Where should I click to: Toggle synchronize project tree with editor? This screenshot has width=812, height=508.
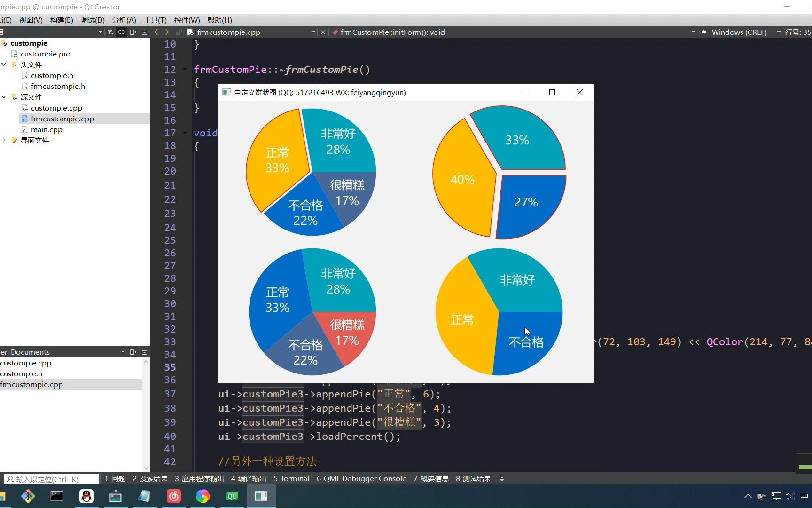[x=121, y=32]
